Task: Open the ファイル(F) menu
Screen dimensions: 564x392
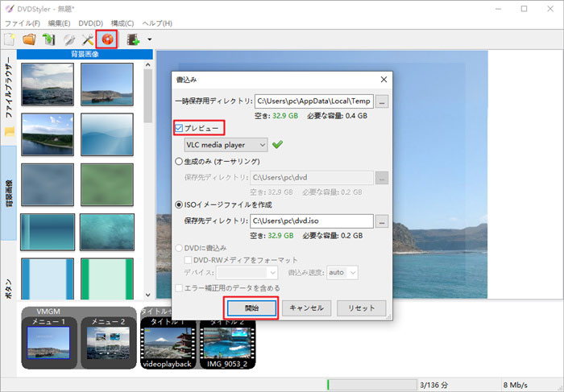Action: click(x=23, y=23)
